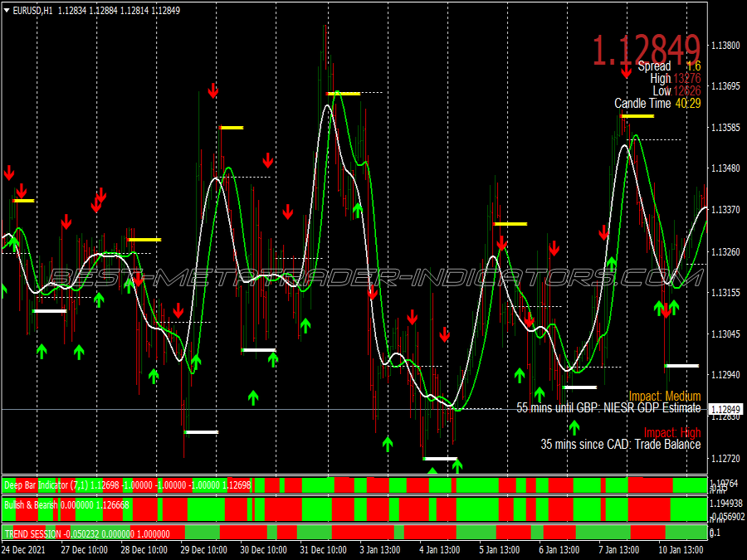Open the CAD: Trade Balance news line

pyautogui.click(x=620, y=445)
